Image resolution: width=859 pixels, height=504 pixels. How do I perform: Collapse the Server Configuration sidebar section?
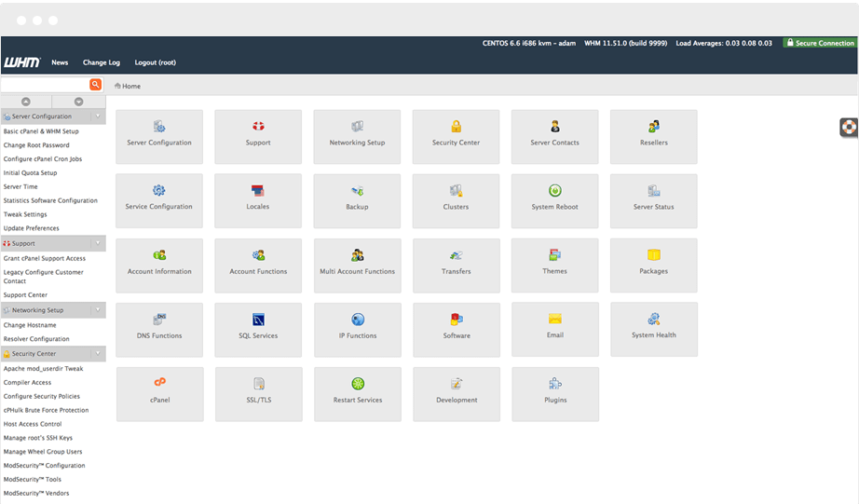(x=97, y=116)
